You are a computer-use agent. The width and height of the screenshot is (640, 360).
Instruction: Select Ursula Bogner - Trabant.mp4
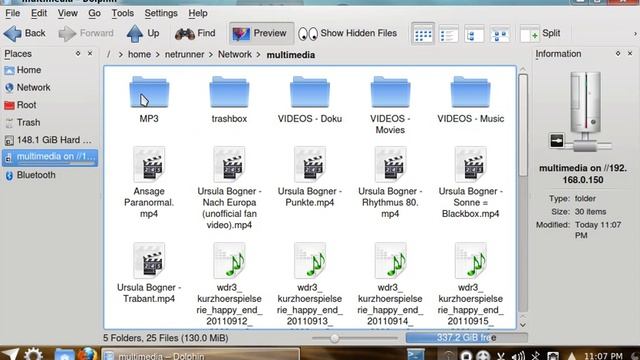point(149,273)
